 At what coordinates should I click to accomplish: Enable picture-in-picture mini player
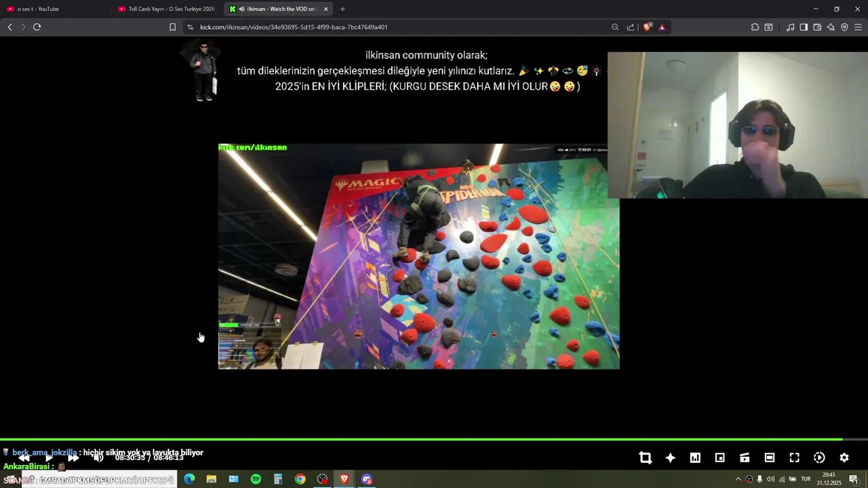(x=720, y=457)
